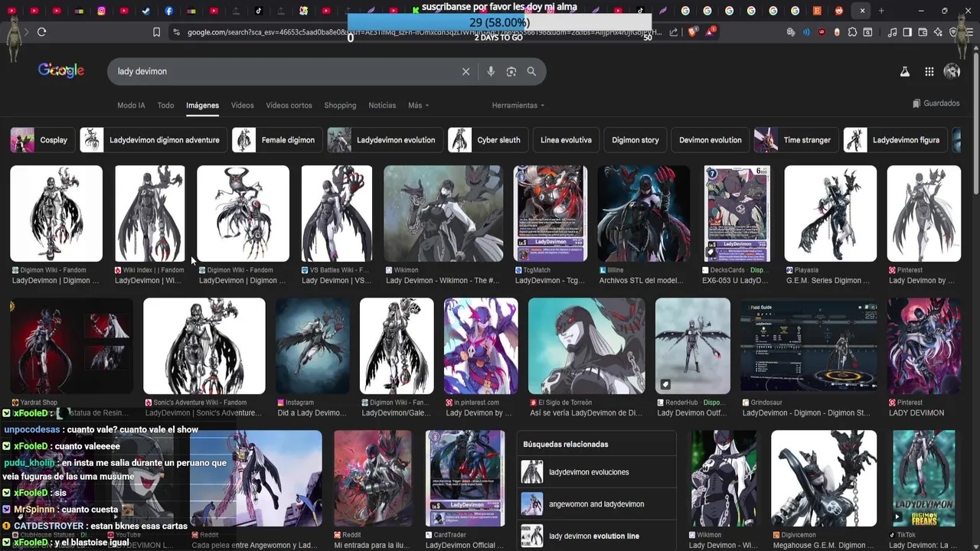The width and height of the screenshot is (980, 551).
Task: Open the Playasia G.E.M. Series image
Action: [831, 214]
